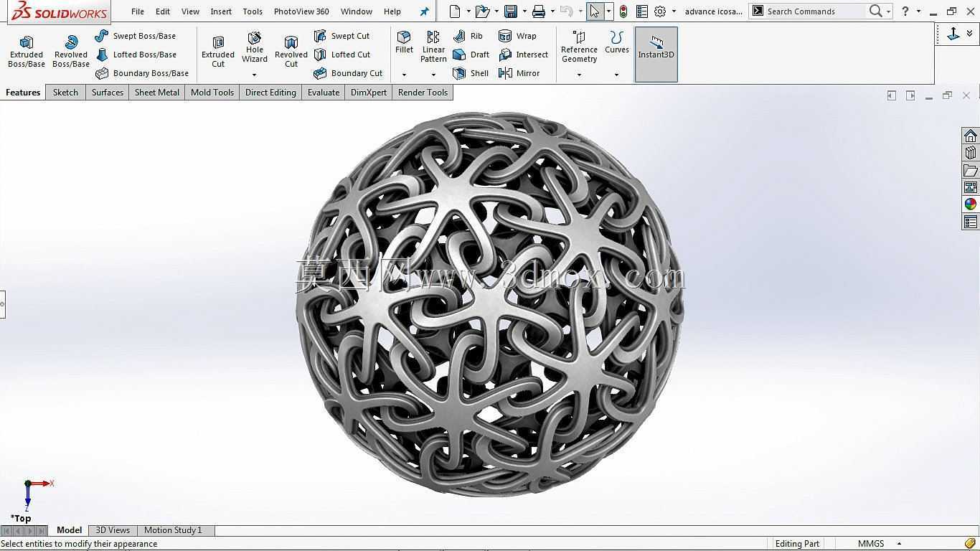Start the Linear Pattern tool

pos(433,47)
